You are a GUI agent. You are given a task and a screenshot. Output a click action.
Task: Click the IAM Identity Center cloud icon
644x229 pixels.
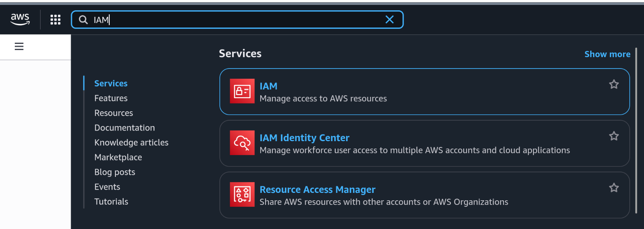[x=242, y=143]
